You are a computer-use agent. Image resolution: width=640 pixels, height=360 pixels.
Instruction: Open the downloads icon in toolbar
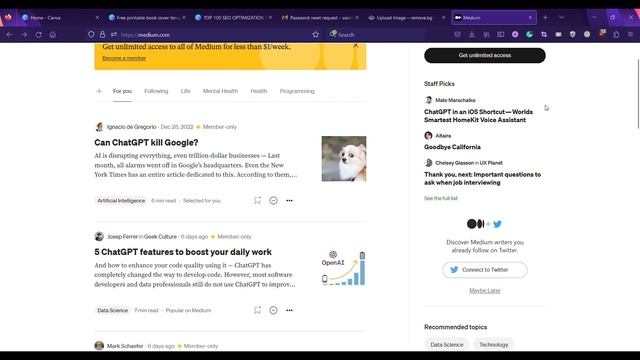(472, 35)
